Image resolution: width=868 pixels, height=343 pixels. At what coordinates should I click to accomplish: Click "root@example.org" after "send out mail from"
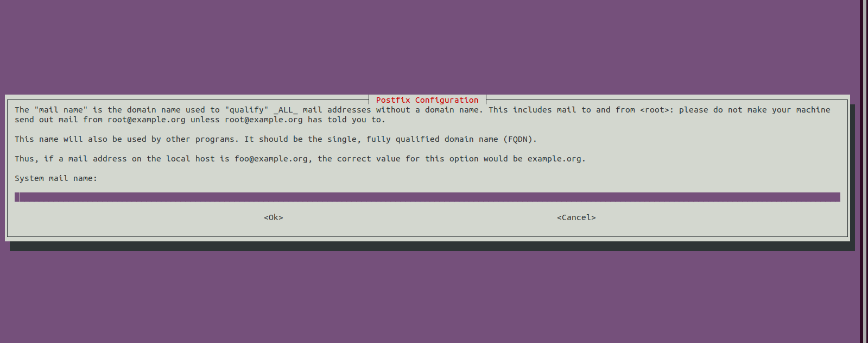(147, 120)
